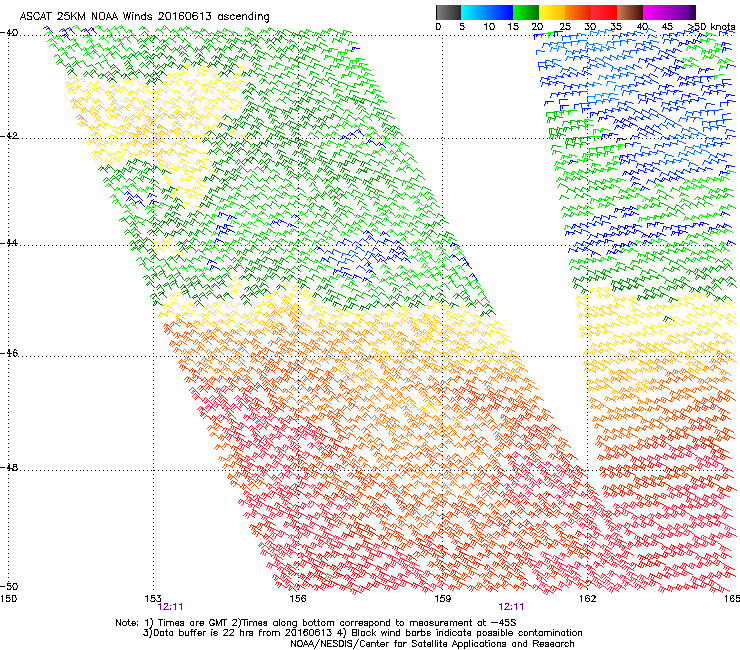Click the '-46' latitude axis label

pos(9,353)
